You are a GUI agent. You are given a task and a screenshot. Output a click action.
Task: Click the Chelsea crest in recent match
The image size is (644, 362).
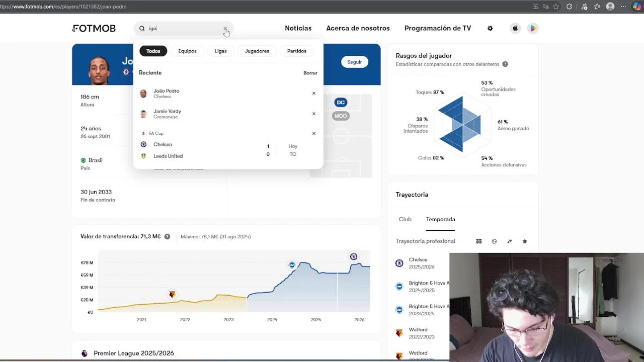click(x=143, y=145)
